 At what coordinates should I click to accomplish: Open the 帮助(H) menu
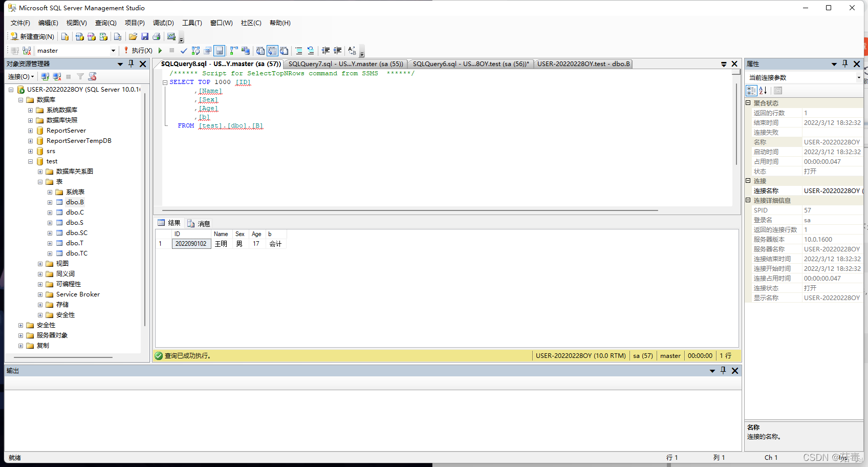pyautogui.click(x=280, y=23)
